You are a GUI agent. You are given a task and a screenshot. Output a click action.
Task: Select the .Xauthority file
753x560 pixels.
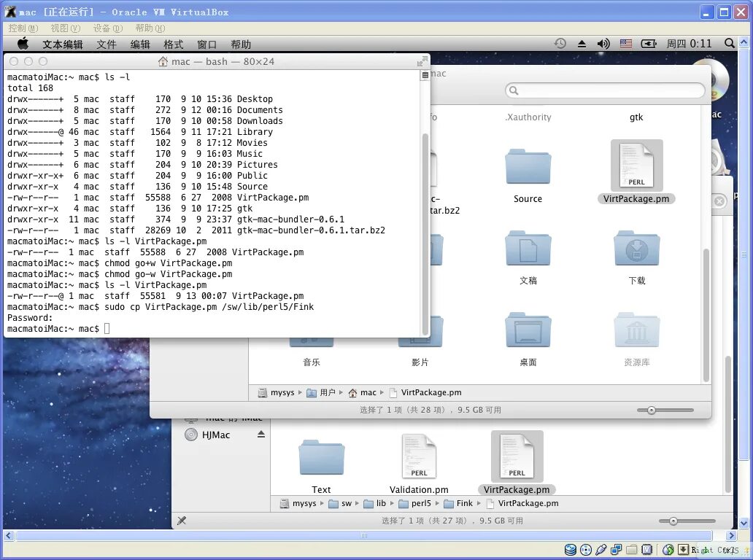[528, 117]
